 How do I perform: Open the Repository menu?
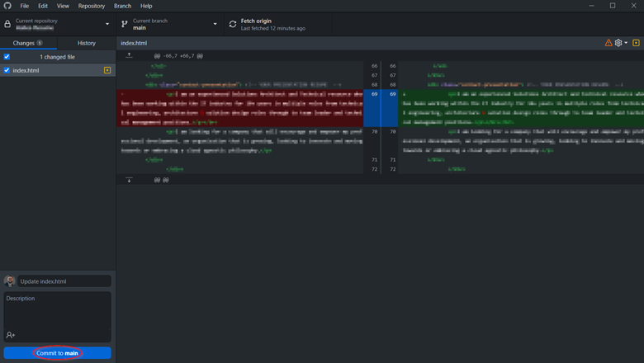[x=91, y=6]
